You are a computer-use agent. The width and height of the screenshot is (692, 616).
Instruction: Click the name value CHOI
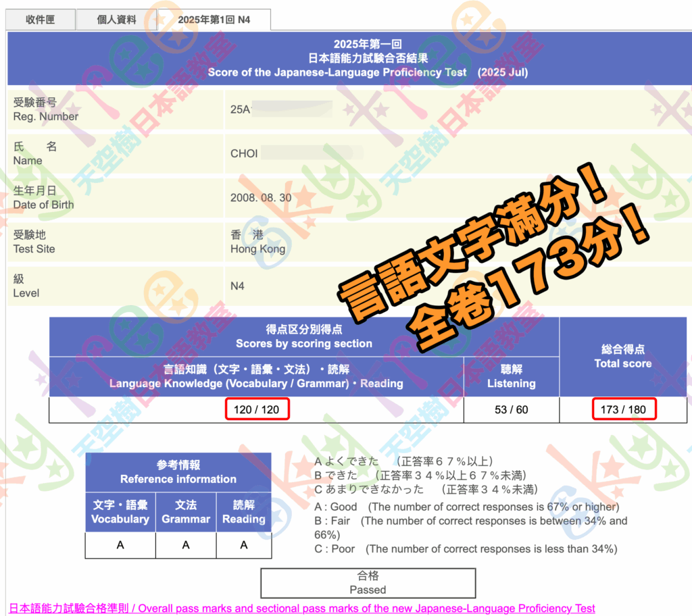pyautogui.click(x=244, y=153)
